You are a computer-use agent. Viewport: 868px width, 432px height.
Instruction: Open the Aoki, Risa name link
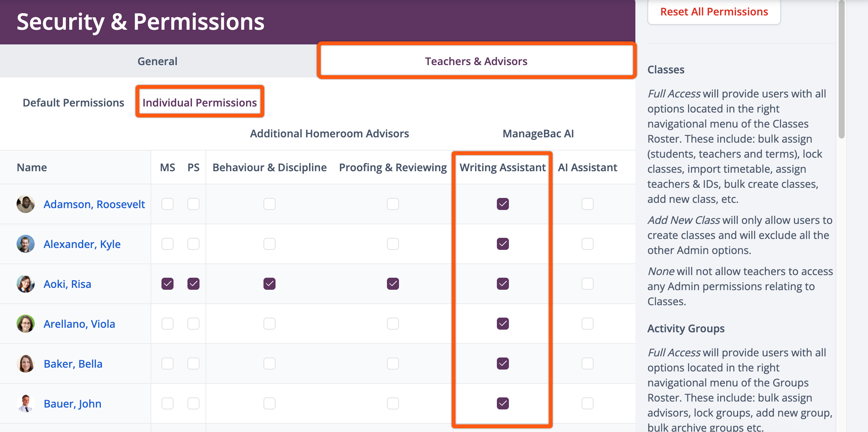pyautogui.click(x=67, y=284)
